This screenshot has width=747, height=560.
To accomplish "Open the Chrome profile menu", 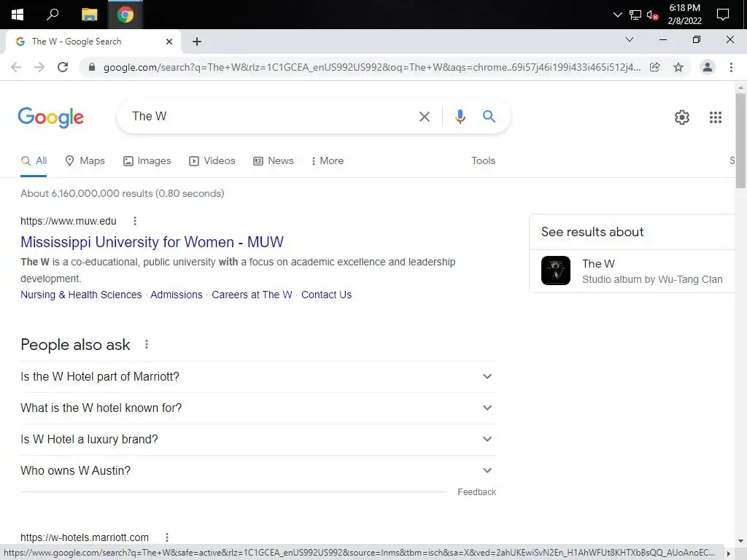I will (x=708, y=67).
